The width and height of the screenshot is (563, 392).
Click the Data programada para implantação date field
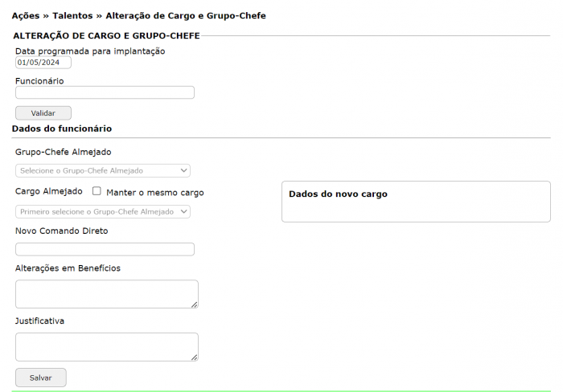[43, 63]
